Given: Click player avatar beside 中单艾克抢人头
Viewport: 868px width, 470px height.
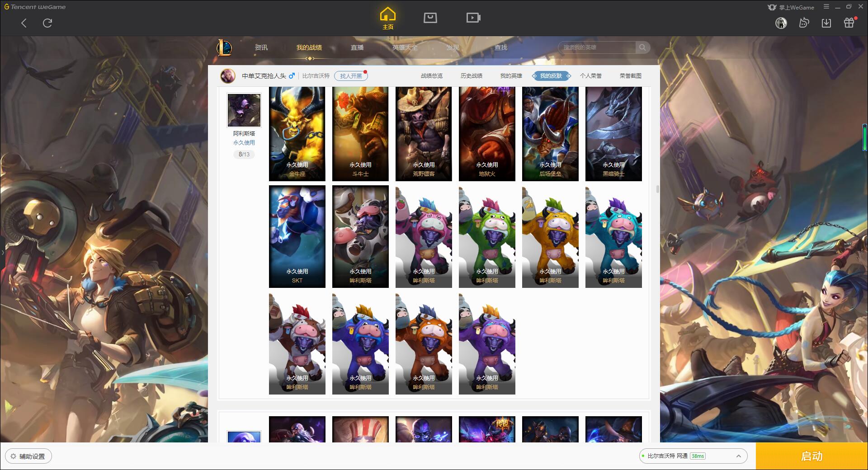Looking at the screenshot, I should tap(228, 76).
